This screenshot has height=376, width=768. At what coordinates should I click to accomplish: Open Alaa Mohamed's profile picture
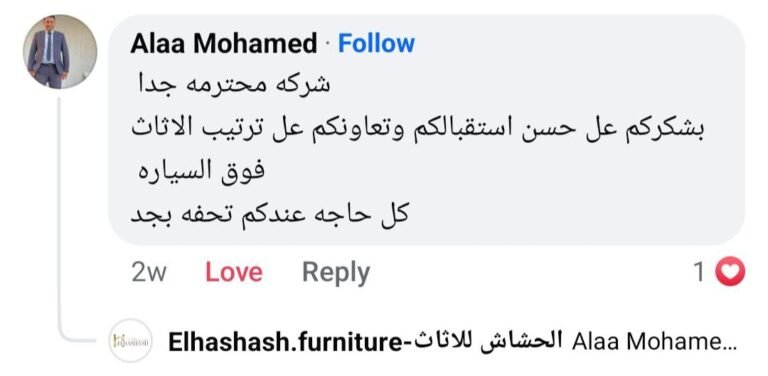60,51
